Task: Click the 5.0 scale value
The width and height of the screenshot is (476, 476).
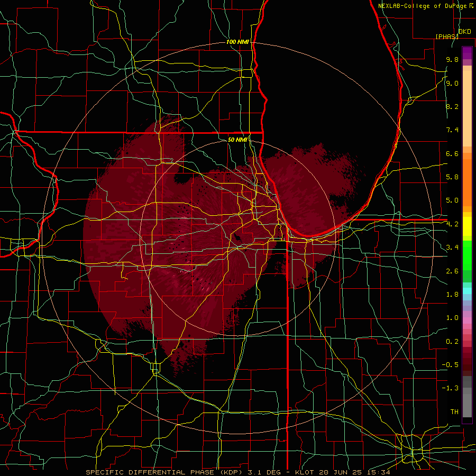Action: [452, 200]
